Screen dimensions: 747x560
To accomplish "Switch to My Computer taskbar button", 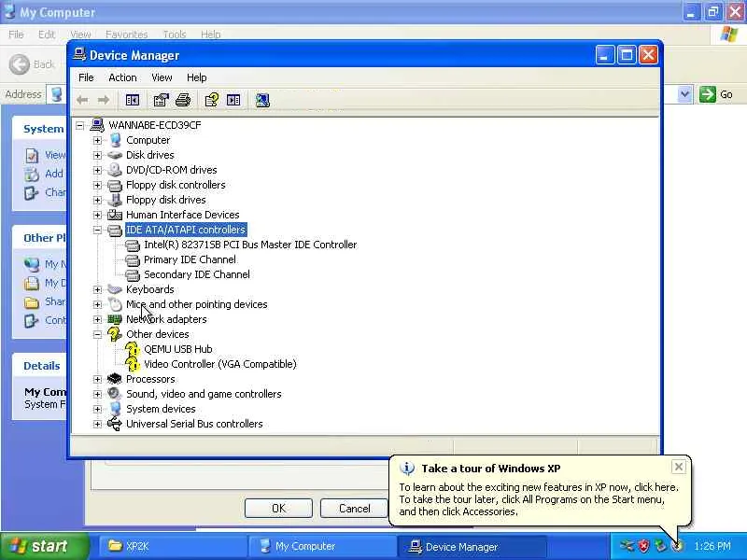I will [x=322, y=546].
